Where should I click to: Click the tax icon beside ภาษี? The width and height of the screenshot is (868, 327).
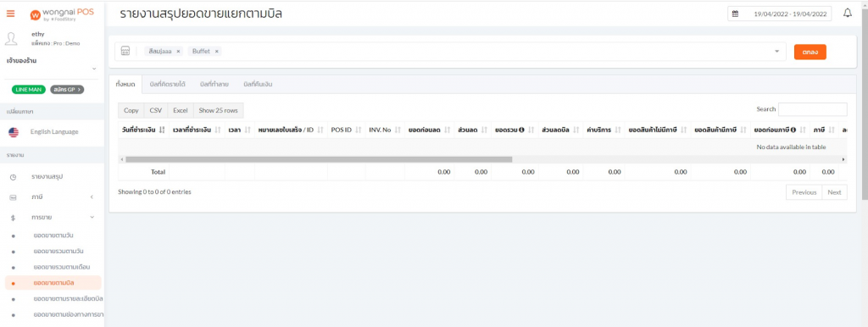point(13,197)
